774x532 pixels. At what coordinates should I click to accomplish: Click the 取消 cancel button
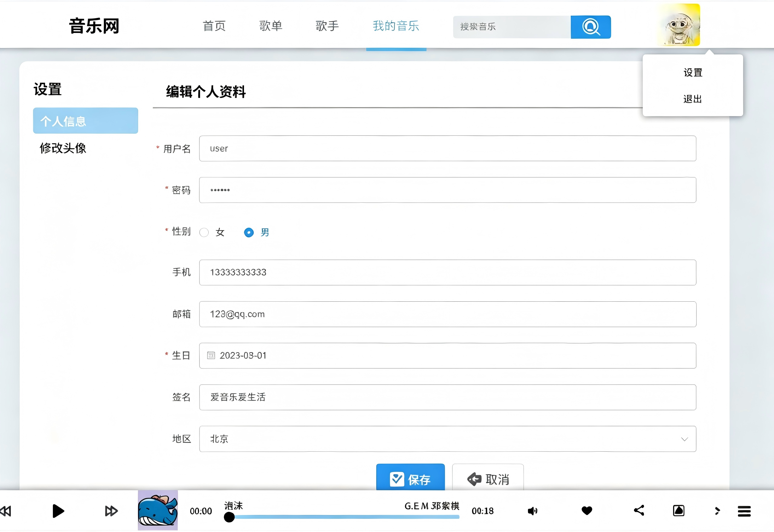[488, 477]
